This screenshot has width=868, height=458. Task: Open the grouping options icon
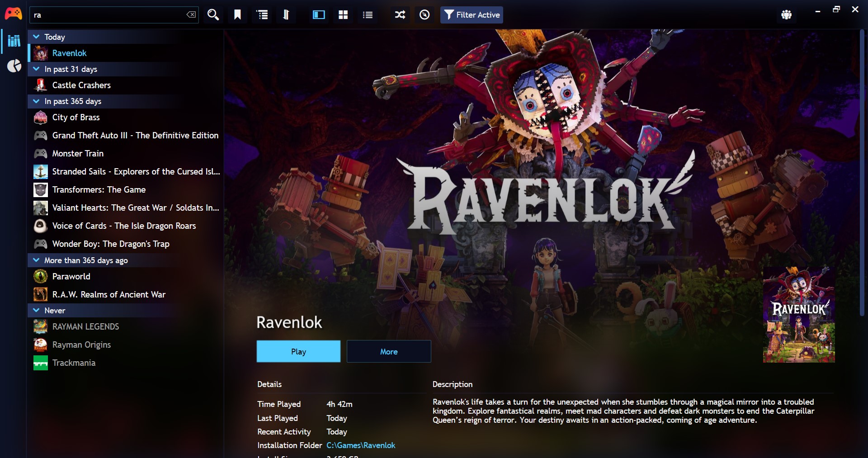click(262, 15)
